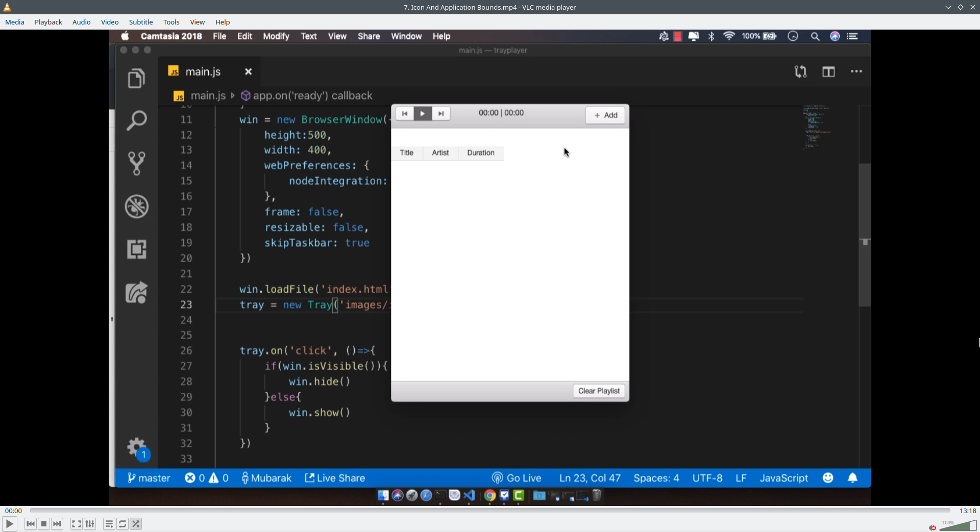Click Go Live in VS Code status bar

tap(517, 478)
